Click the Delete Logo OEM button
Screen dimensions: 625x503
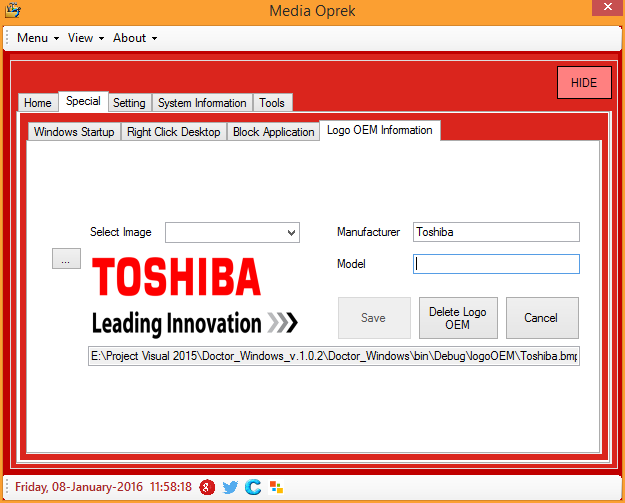(x=458, y=318)
